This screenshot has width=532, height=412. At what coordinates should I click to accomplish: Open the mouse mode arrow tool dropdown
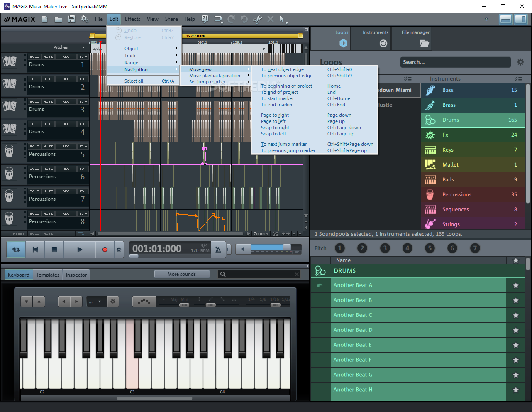coord(283,20)
